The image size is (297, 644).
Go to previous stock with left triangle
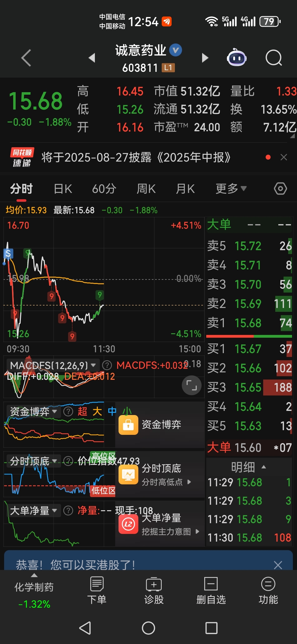(x=92, y=58)
